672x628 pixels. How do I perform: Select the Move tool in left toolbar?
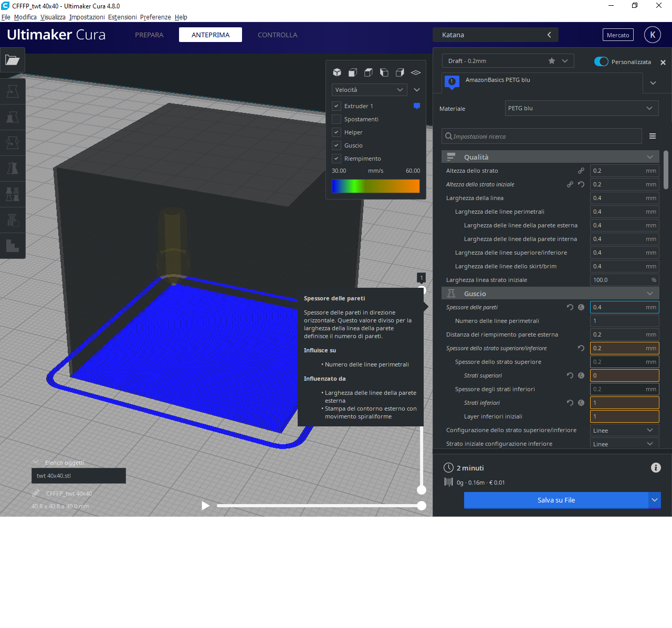point(12,91)
